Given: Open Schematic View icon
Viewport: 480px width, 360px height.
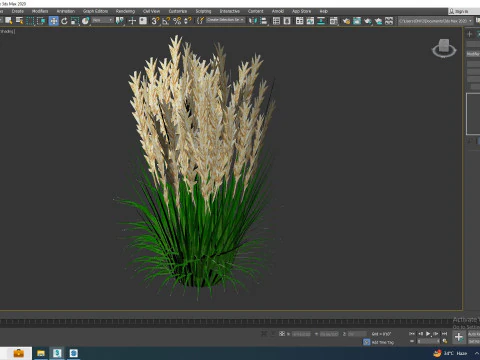Looking at the screenshot, I should [321, 21].
